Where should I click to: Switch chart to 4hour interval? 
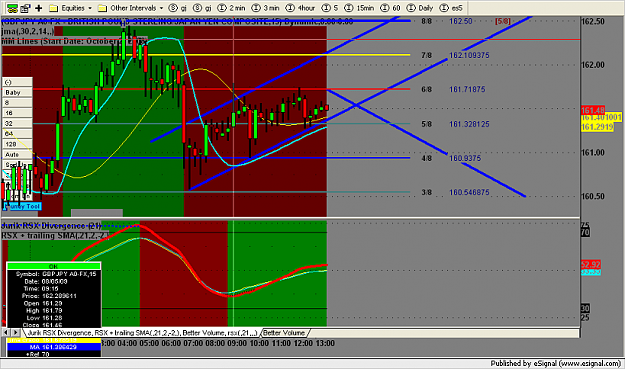pos(301,8)
